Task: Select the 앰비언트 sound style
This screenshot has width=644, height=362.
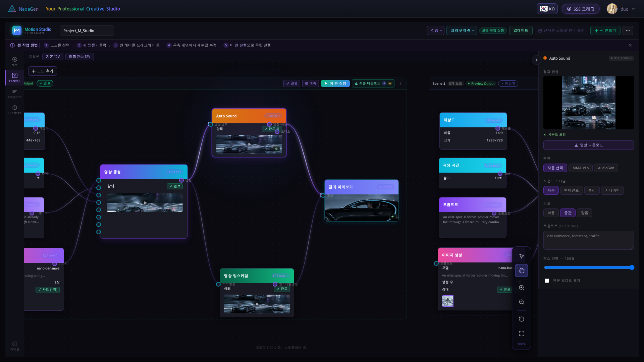Action: (572, 190)
